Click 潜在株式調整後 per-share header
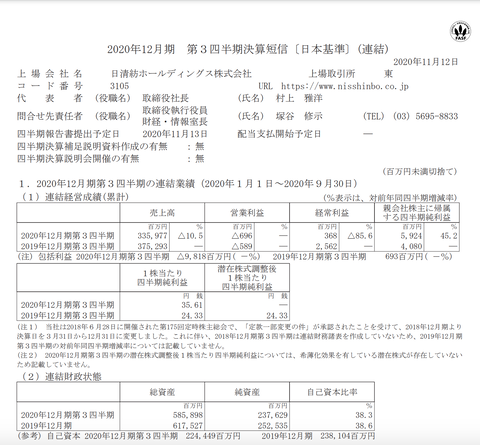 click(247, 278)
